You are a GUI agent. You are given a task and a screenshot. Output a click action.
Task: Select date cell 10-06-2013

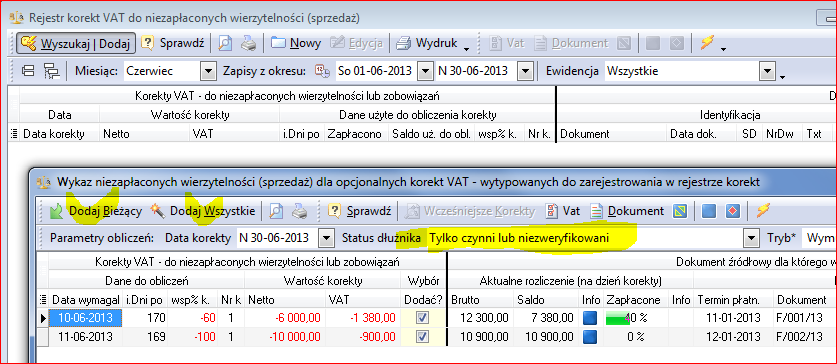[86, 318]
